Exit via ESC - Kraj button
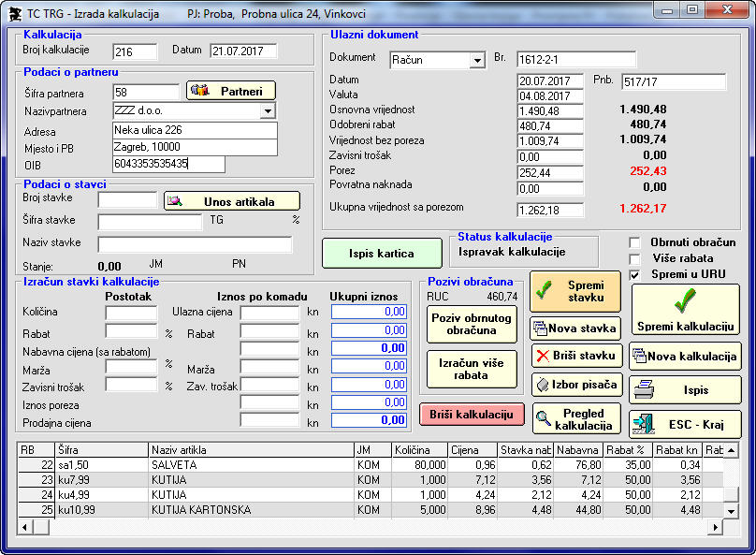756x555 pixels. tap(685, 424)
